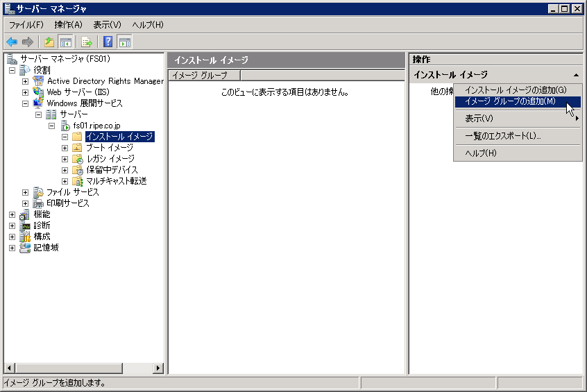The image size is (587, 392).
Task: Select the マルチキャスト転送 tree item
Action: pos(117,181)
